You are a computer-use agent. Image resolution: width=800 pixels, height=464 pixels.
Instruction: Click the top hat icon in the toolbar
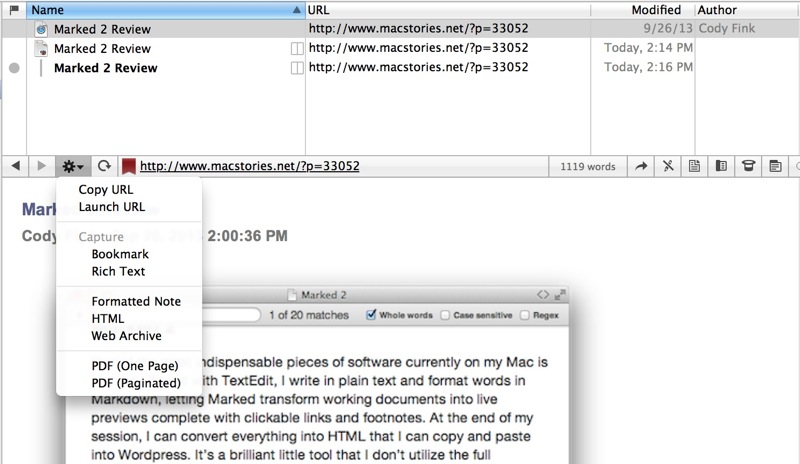point(748,166)
